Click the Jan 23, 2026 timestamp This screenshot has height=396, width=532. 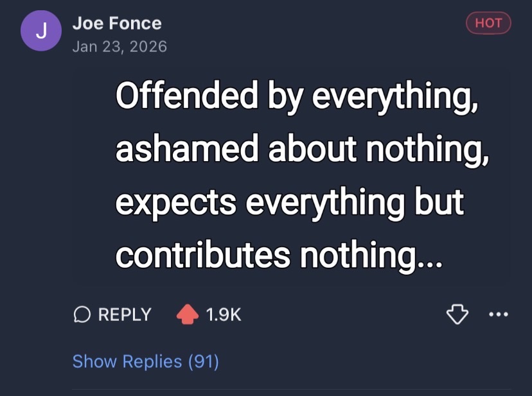pyautogui.click(x=120, y=46)
